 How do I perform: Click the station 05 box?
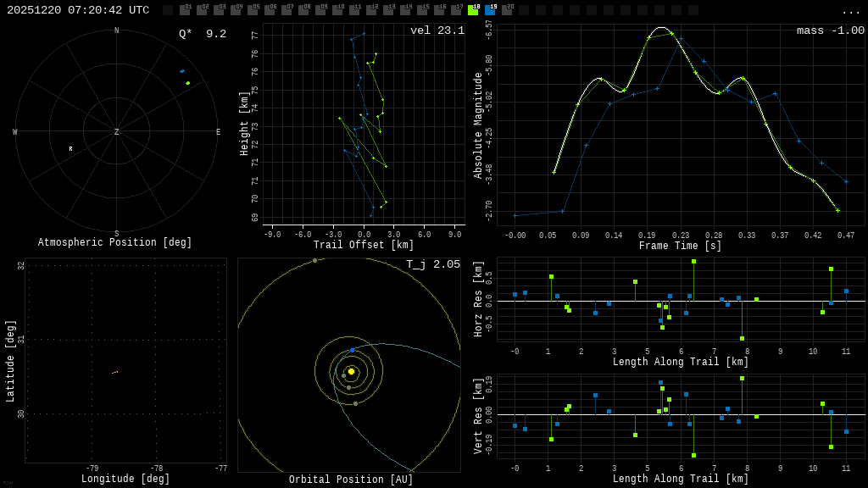(253, 10)
